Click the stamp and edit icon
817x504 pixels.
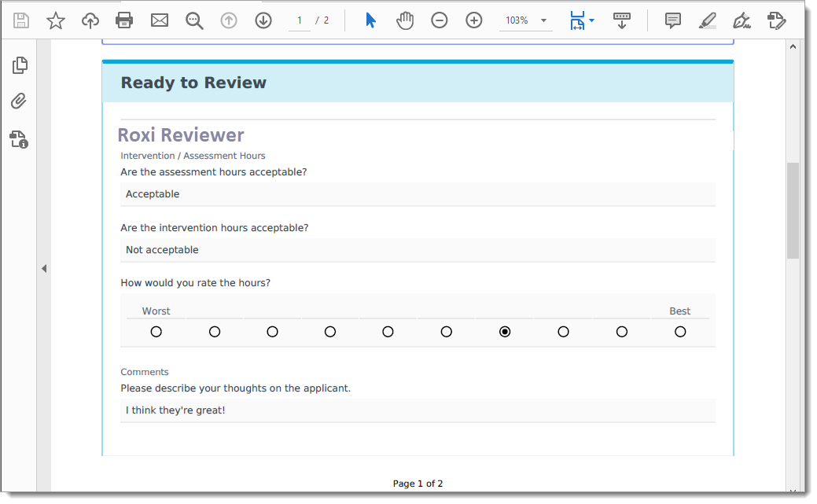click(x=776, y=21)
